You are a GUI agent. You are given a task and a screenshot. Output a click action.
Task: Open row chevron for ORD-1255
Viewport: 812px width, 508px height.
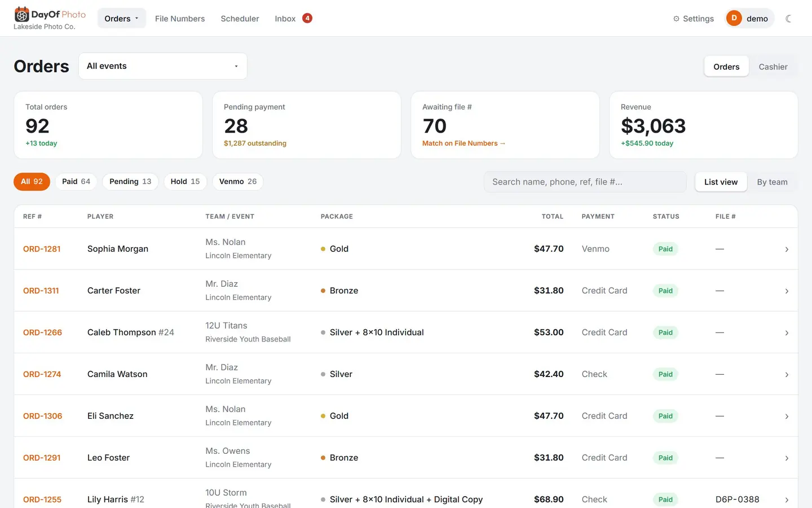787,500
